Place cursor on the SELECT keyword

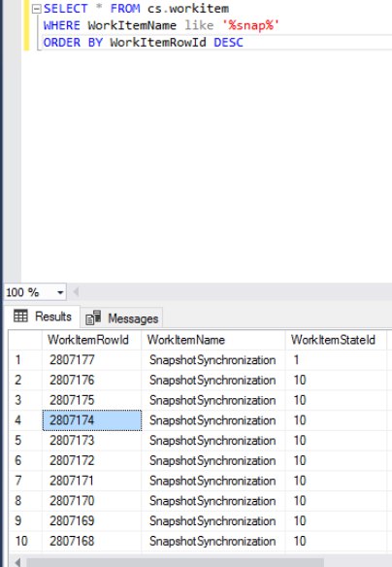pos(65,9)
